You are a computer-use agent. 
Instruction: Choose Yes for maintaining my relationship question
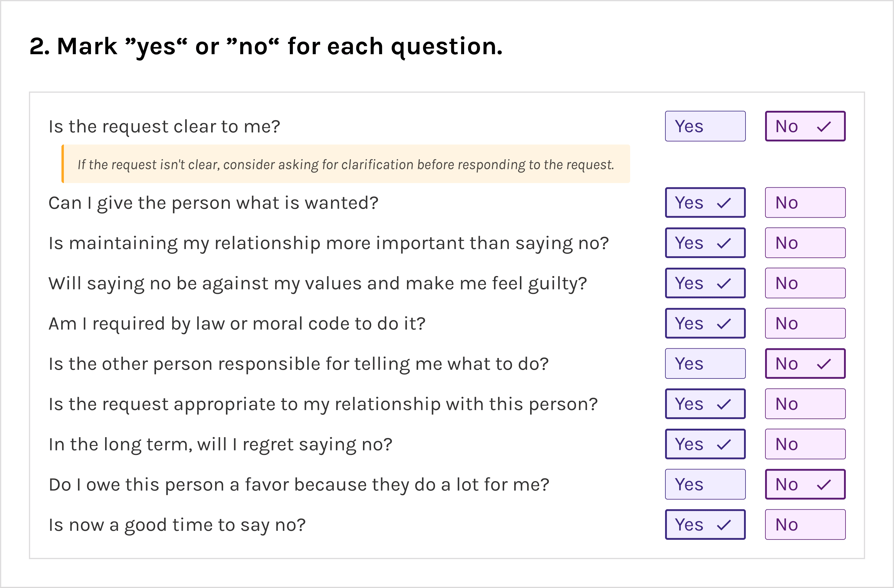(x=705, y=243)
